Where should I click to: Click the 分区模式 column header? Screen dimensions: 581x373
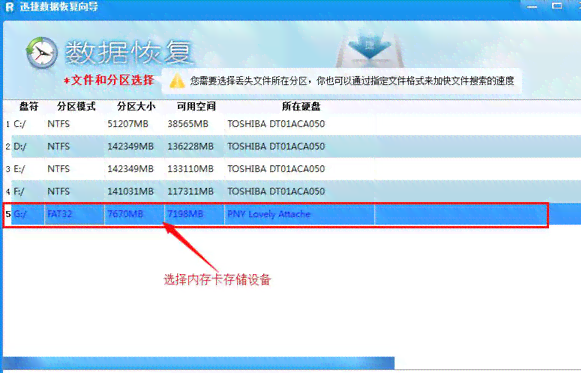tap(76, 107)
